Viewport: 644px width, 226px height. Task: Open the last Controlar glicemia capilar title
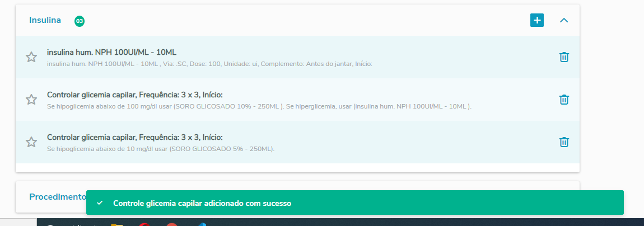click(x=135, y=138)
